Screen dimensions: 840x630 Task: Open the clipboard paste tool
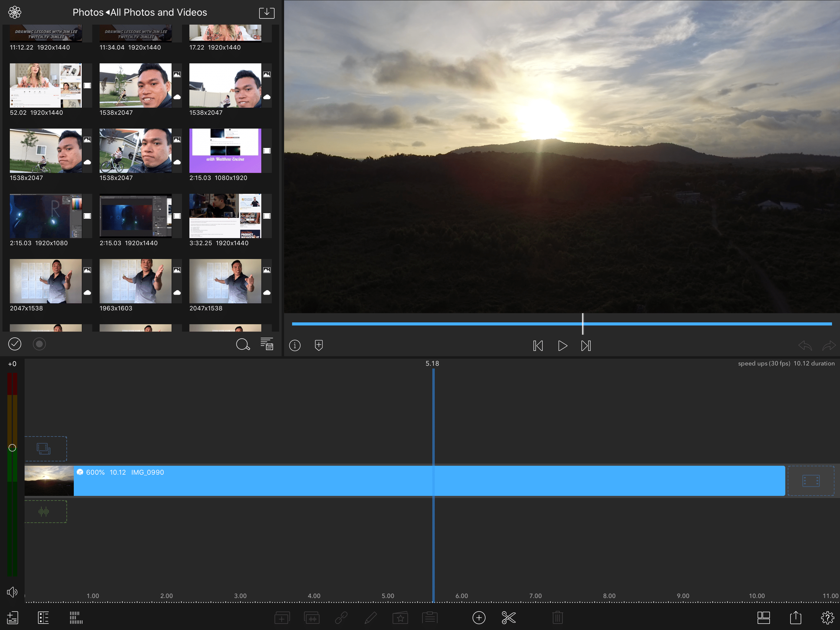430,618
